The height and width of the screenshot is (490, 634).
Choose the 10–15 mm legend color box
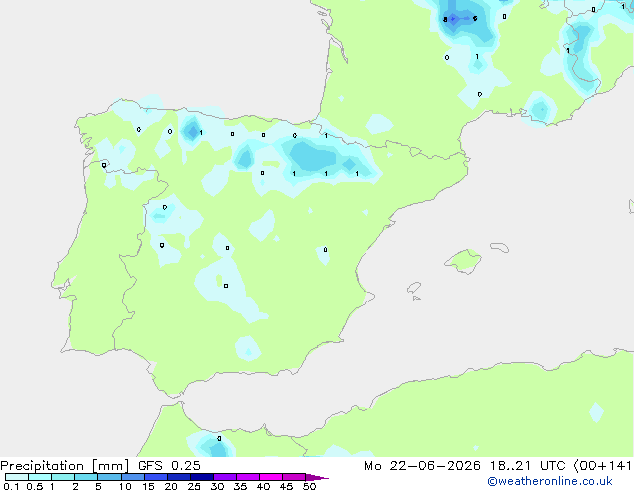tap(132, 477)
